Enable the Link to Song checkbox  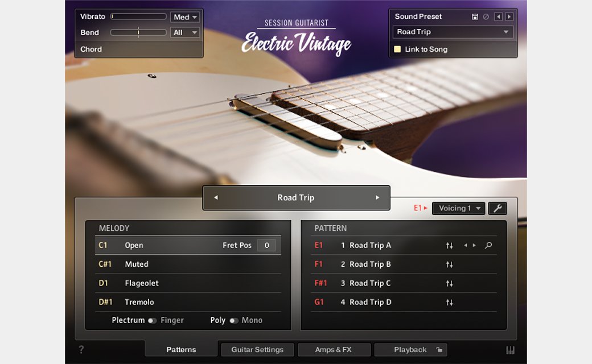[x=397, y=49]
